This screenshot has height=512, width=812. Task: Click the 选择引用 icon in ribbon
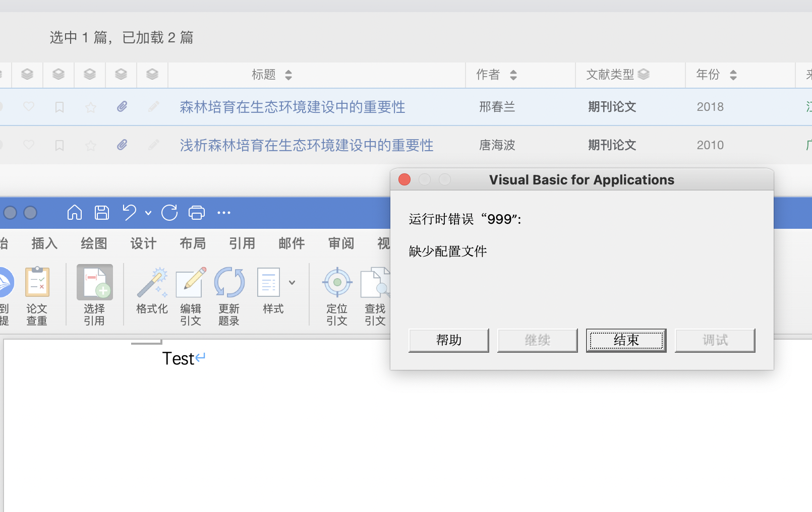coord(95,282)
